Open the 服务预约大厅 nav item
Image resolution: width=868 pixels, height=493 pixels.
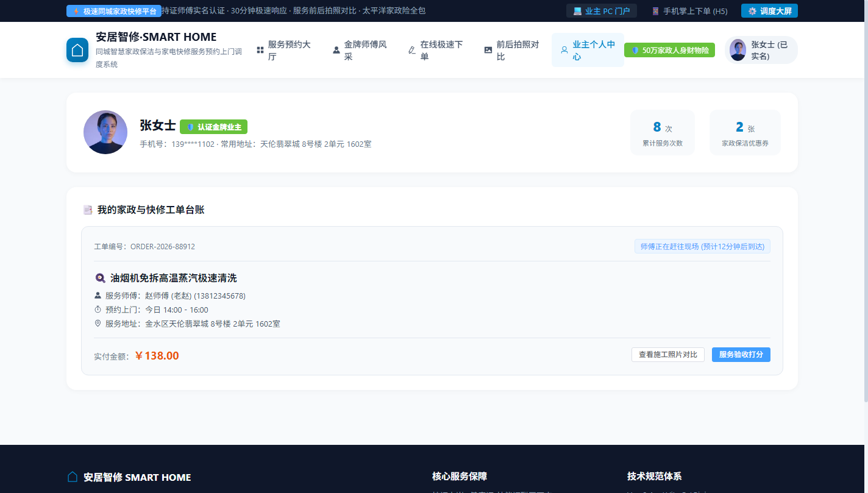point(285,50)
